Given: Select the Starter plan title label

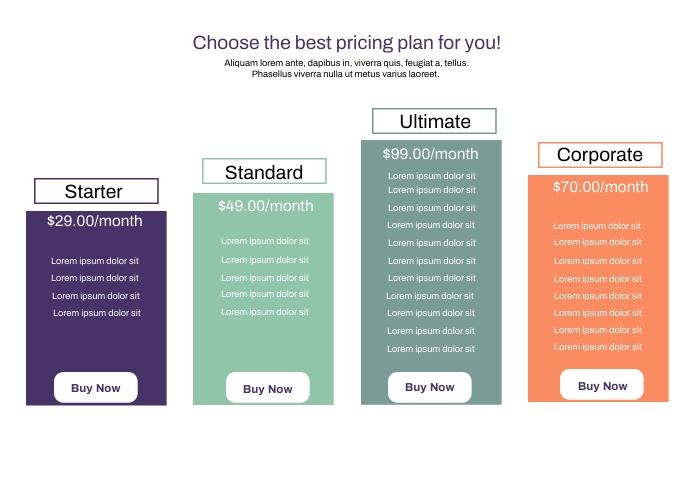Looking at the screenshot, I should [96, 191].
